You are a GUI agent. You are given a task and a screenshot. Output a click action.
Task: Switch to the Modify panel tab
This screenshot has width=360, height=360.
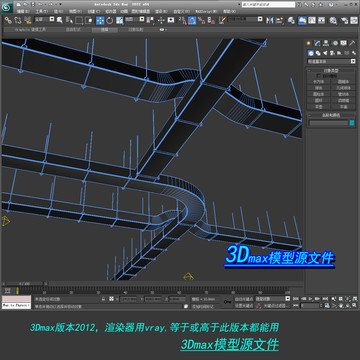pyautogui.click(x=317, y=43)
